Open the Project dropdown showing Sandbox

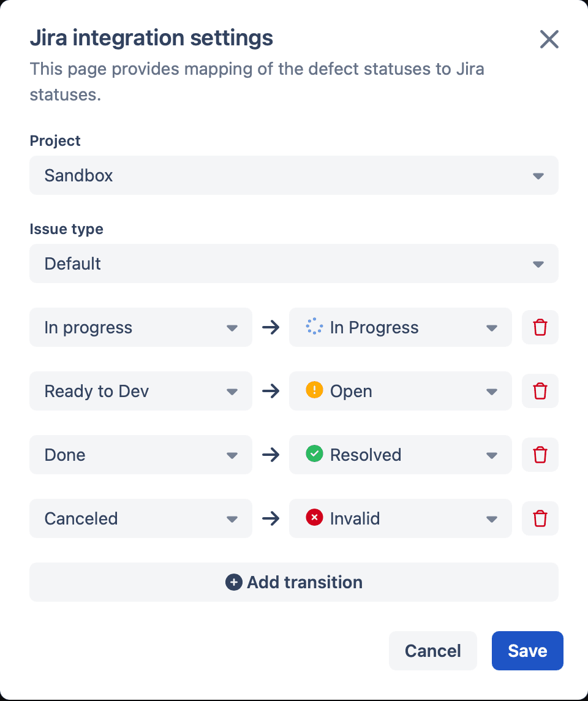294,175
